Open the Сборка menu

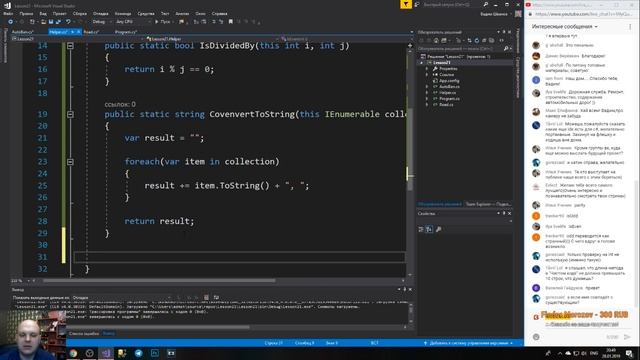click(x=80, y=13)
